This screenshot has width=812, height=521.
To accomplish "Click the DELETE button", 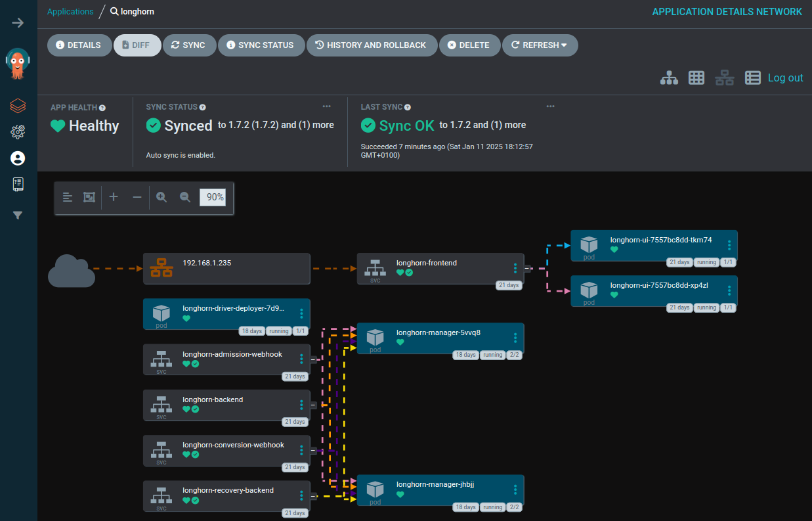I will point(469,45).
